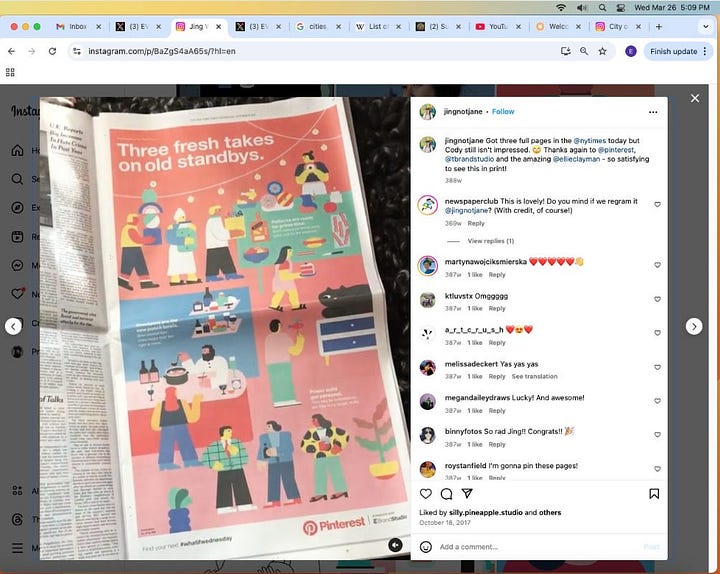
Task: Go to the next post arrow
Action: 694,326
